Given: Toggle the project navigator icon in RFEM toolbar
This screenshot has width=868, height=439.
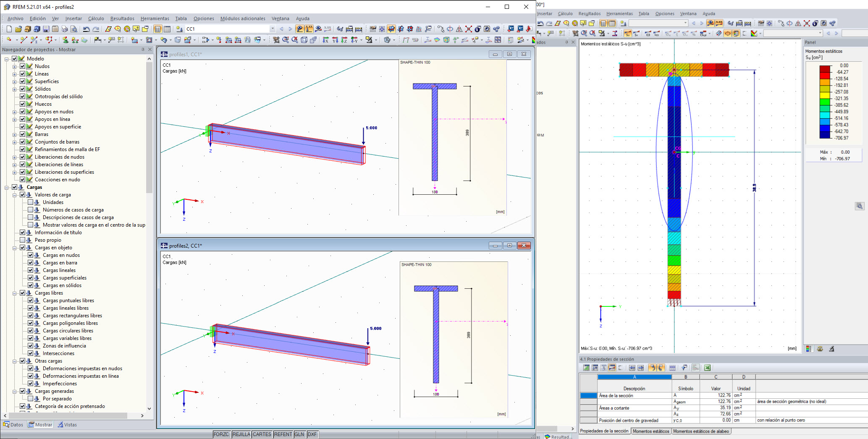Looking at the screenshot, I should (x=157, y=29).
